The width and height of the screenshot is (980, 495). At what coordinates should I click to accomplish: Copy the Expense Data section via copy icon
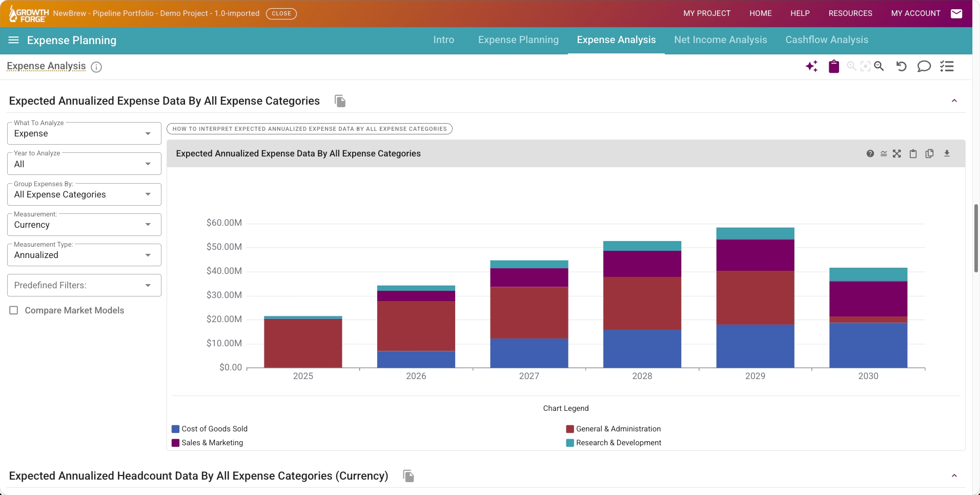(340, 101)
